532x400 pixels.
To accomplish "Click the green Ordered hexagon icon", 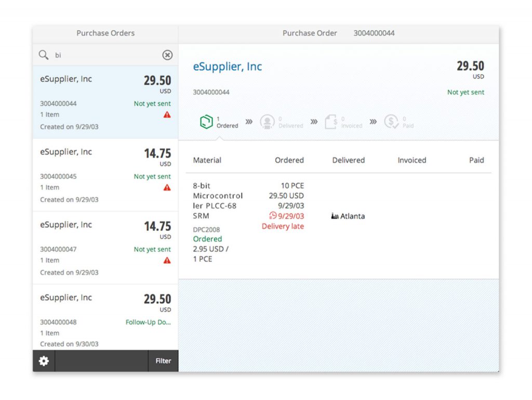I will 206,121.
